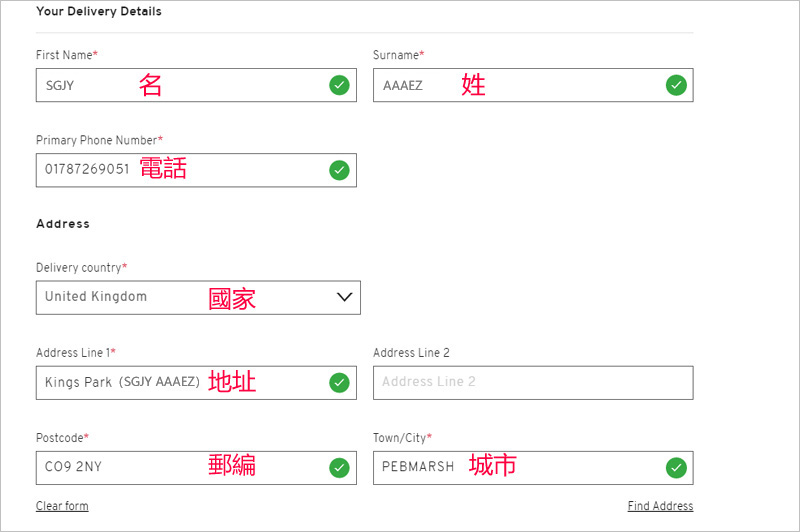Click the green checkmark in Surname field

click(x=676, y=85)
